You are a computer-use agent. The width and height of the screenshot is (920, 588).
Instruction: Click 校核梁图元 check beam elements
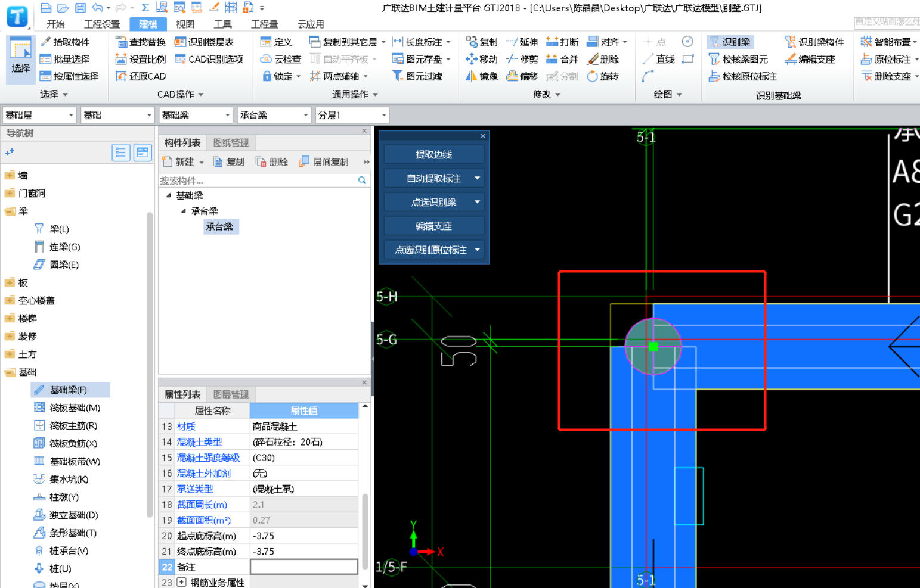[738, 59]
